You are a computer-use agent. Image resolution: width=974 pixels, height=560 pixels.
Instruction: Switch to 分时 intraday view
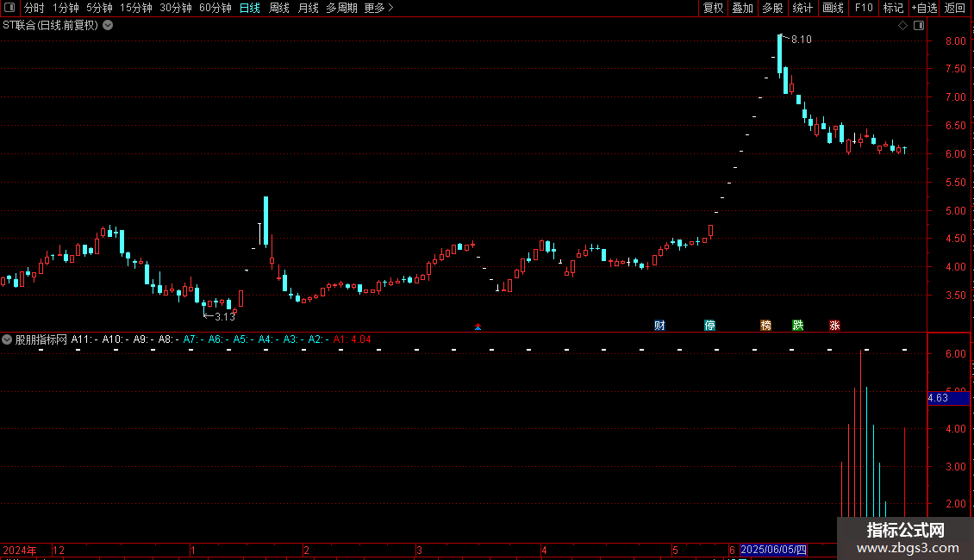(34, 8)
